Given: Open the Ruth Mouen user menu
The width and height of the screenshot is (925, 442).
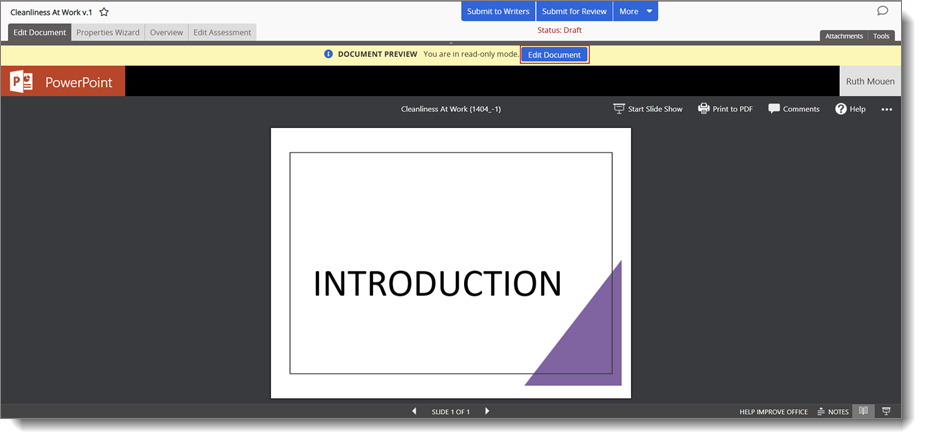Looking at the screenshot, I should coord(869,82).
